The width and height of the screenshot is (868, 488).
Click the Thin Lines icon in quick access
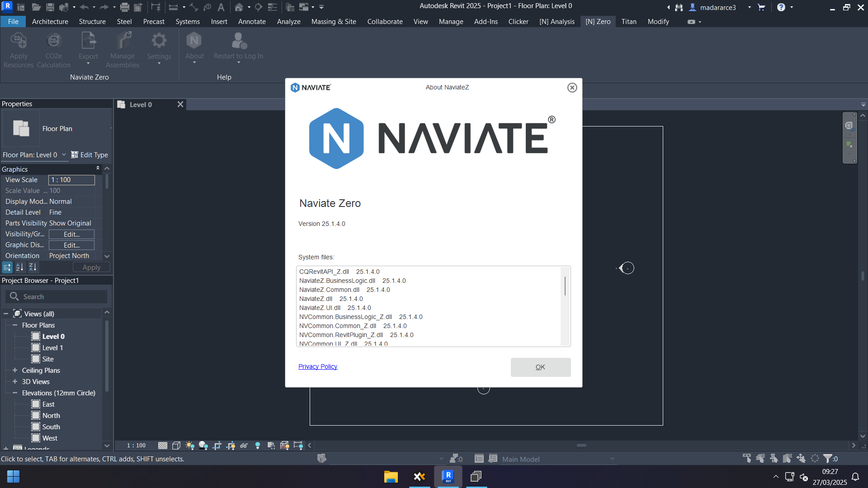[x=273, y=7]
